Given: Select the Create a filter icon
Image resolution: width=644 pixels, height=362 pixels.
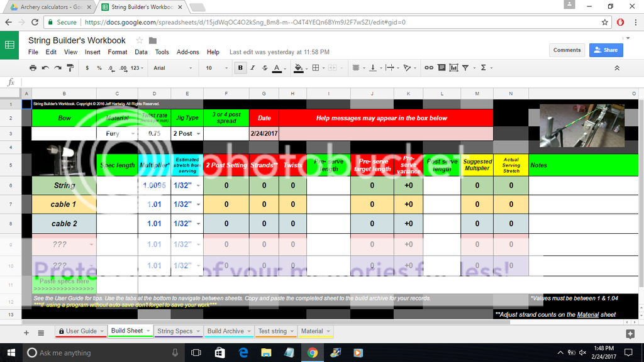Looking at the screenshot, I should (x=465, y=68).
